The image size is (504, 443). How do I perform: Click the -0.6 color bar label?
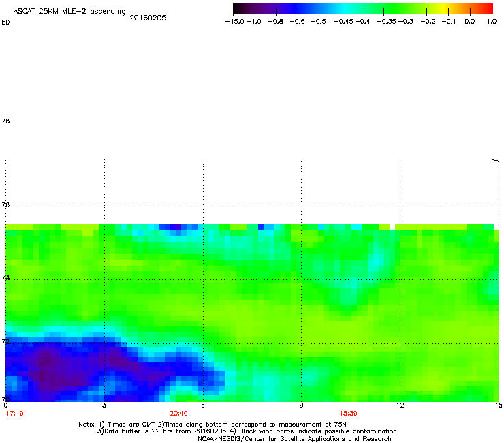coord(297,22)
